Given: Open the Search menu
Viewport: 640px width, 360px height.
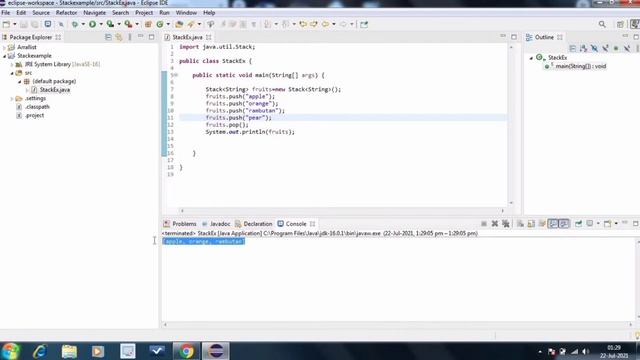Looking at the screenshot, I should (x=120, y=13).
